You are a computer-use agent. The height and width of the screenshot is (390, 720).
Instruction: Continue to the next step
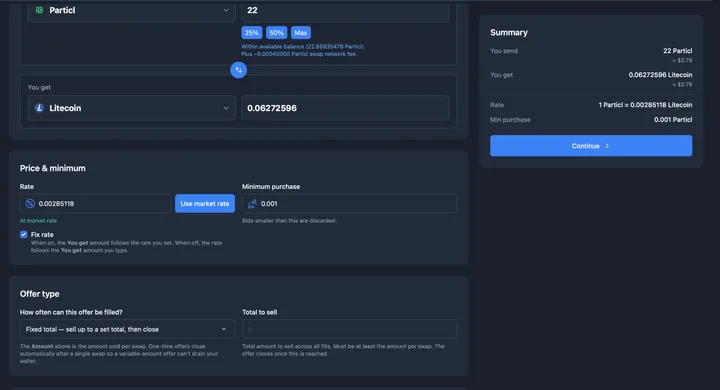tap(591, 146)
